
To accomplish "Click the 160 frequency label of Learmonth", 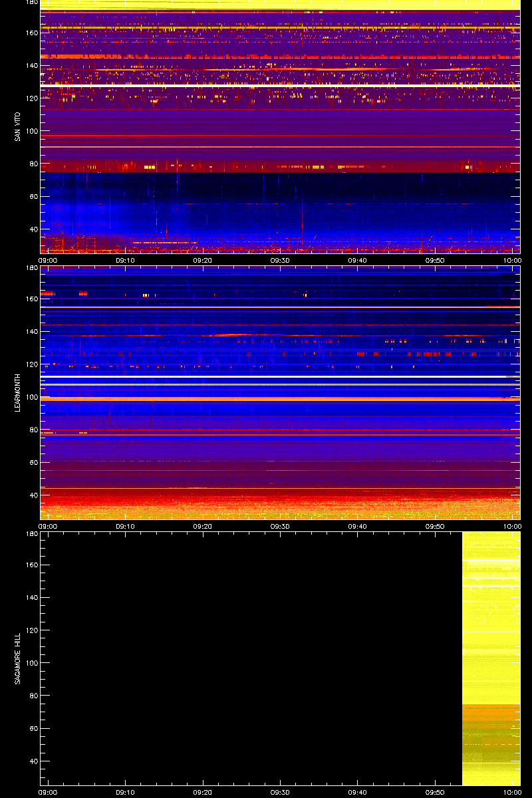I will tap(31, 299).
